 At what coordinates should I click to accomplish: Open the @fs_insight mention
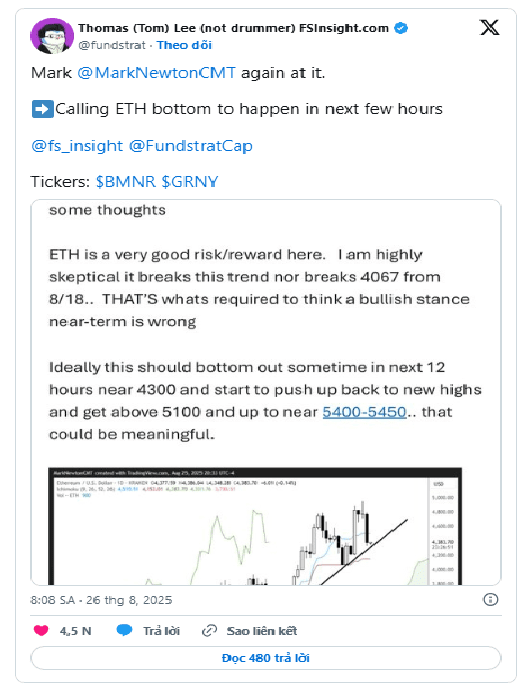click(77, 146)
